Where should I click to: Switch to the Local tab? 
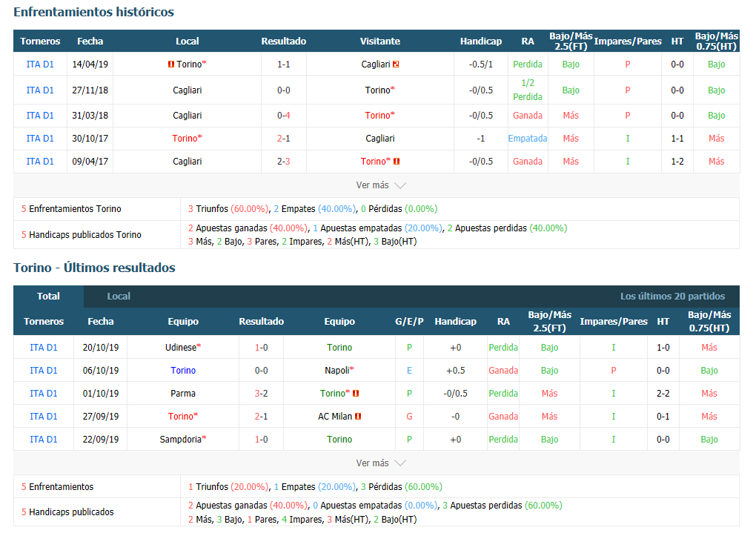(x=119, y=297)
